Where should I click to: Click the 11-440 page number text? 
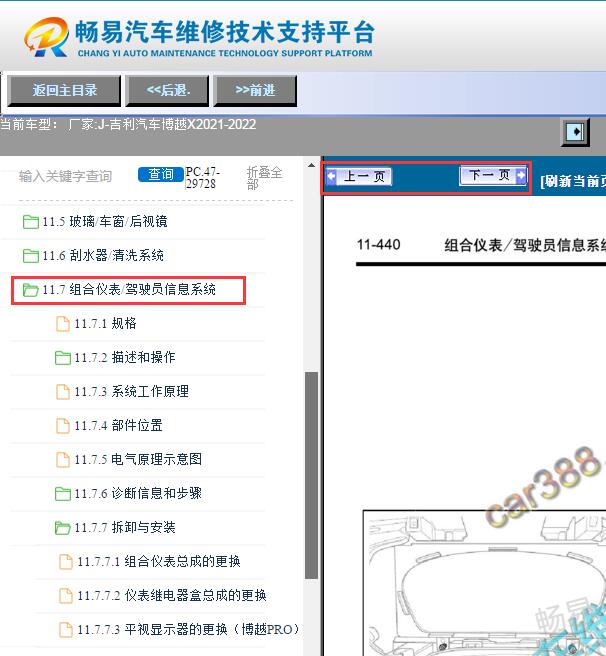[x=378, y=244]
